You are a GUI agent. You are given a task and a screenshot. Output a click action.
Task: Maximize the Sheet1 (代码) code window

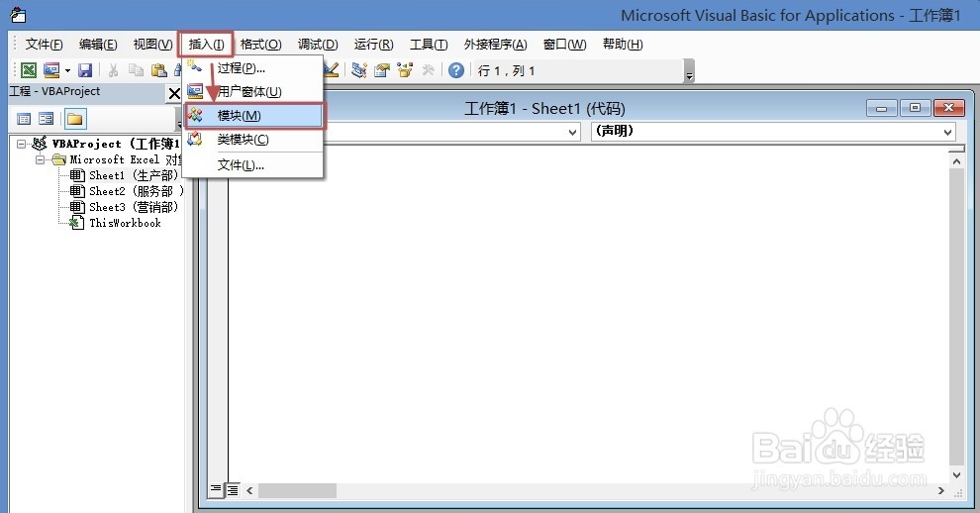click(x=916, y=108)
